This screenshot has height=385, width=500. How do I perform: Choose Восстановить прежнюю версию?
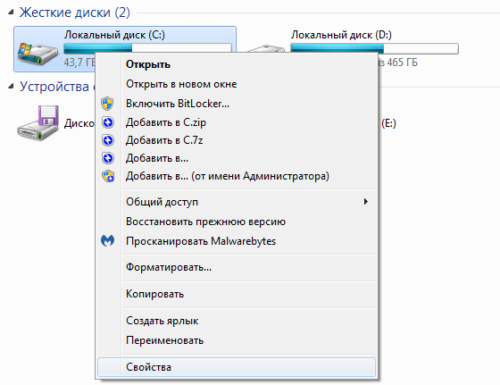[237, 222]
